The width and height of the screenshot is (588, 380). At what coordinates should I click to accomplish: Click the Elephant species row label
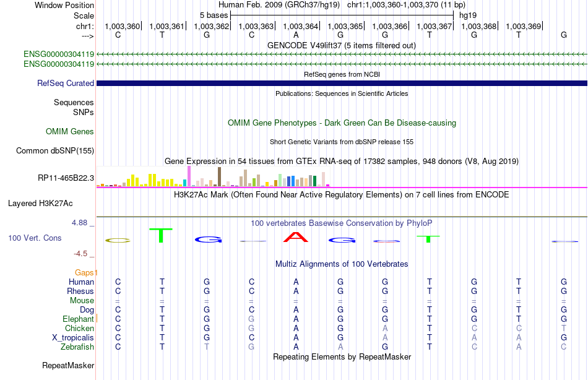(79, 319)
